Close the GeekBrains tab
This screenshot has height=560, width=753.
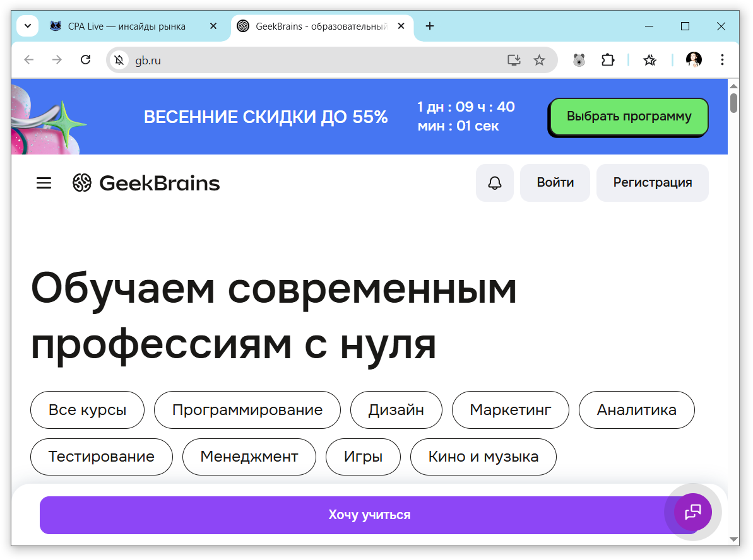point(401,26)
